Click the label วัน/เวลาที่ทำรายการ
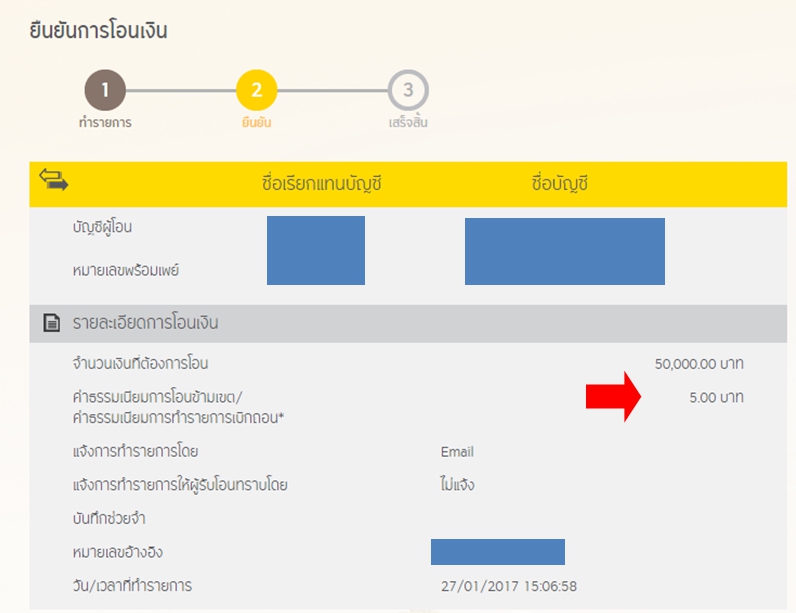 tap(132, 586)
